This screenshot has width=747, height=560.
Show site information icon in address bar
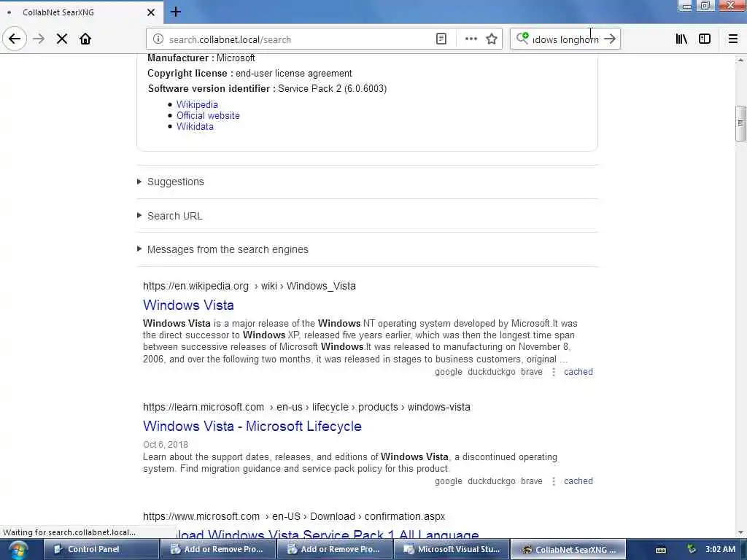click(x=158, y=39)
